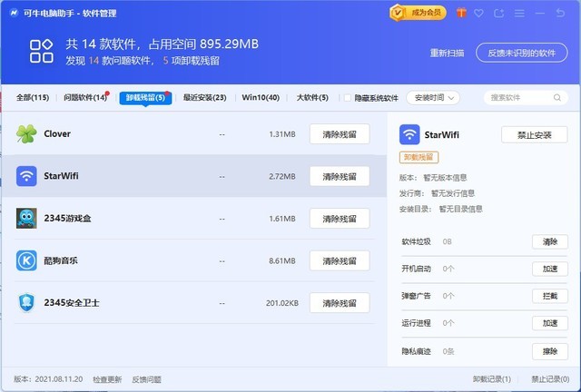Click the 禁止安装 button

(x=534, y=135)
